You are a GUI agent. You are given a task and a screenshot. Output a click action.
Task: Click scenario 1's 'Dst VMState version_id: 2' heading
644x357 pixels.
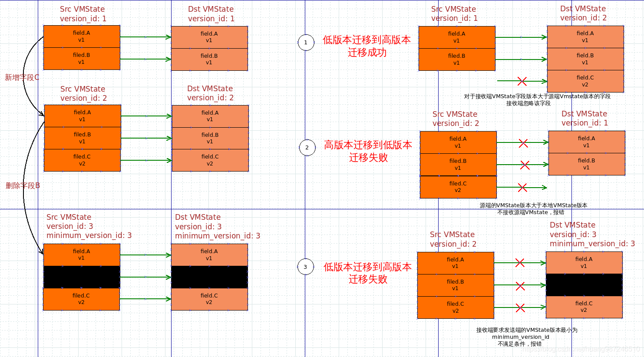pos(583,13)
